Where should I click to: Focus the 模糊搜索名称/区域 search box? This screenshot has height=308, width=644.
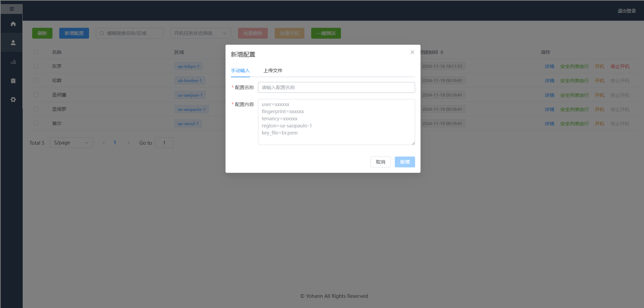pyautogui.click(x=130, y=33)
